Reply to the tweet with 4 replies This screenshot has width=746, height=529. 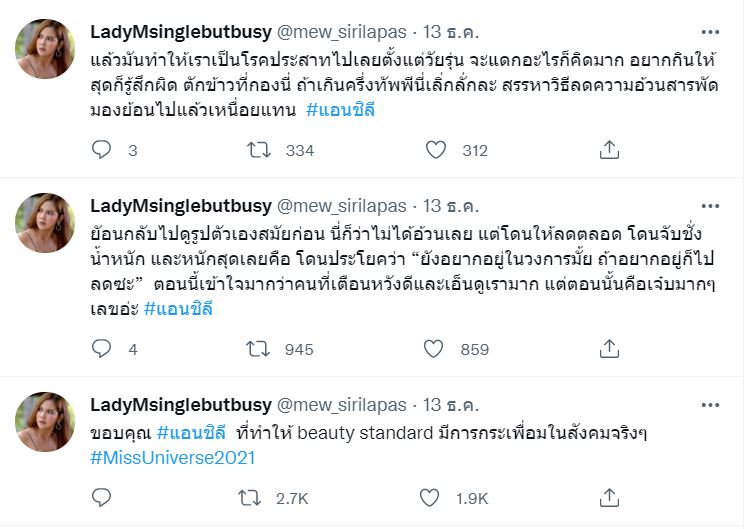pos(101,349)
